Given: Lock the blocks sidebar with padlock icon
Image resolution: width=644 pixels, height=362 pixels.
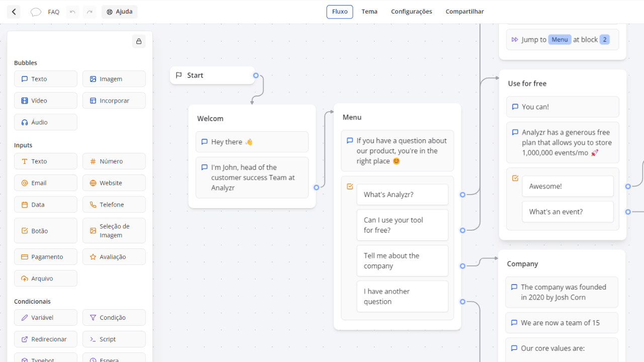Looking at the screenshot, I should tap(139, 41).
